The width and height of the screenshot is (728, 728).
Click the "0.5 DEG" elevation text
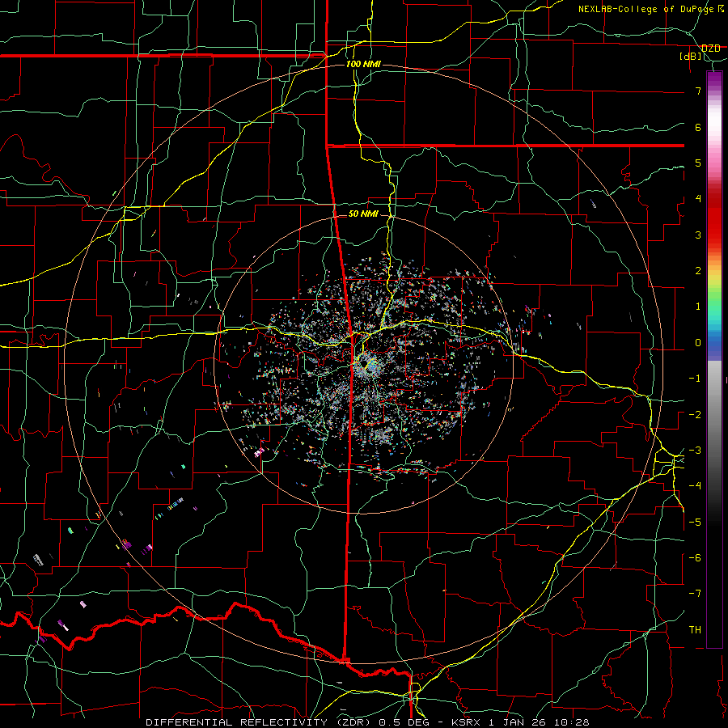[404, 722]
